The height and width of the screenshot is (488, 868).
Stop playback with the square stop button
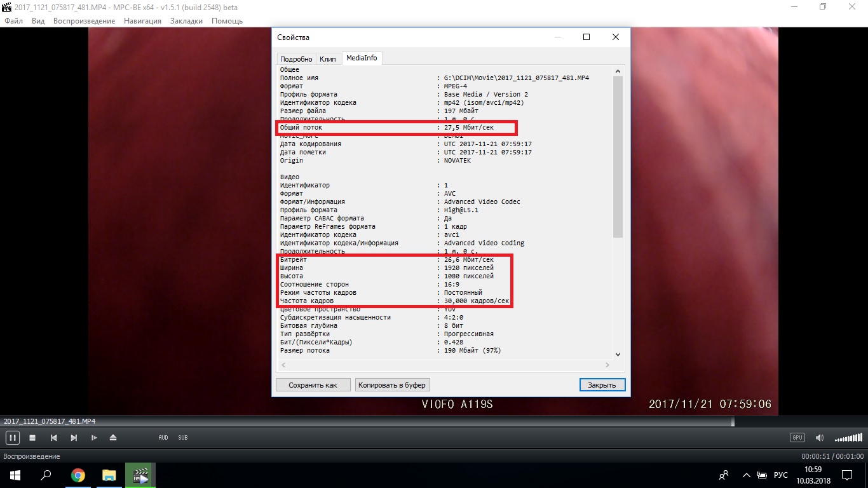click(32, 438)
